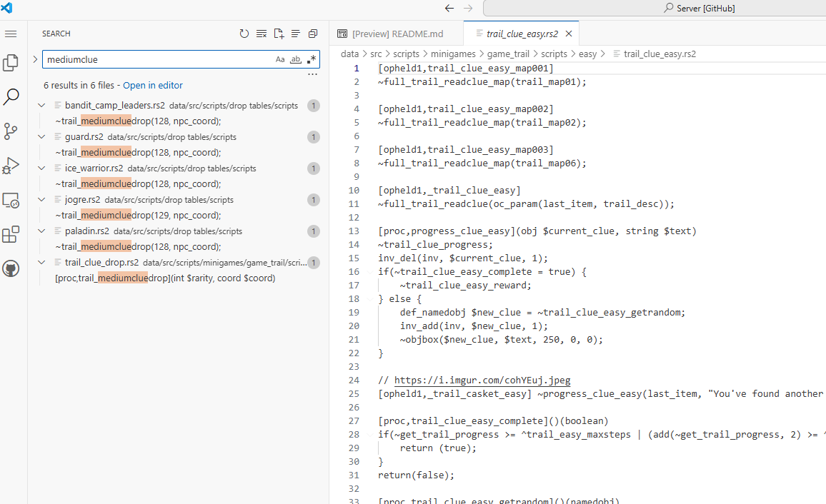This screenshot has width=826, height=504.
Task: Collapse all search results
Action: 313,34
